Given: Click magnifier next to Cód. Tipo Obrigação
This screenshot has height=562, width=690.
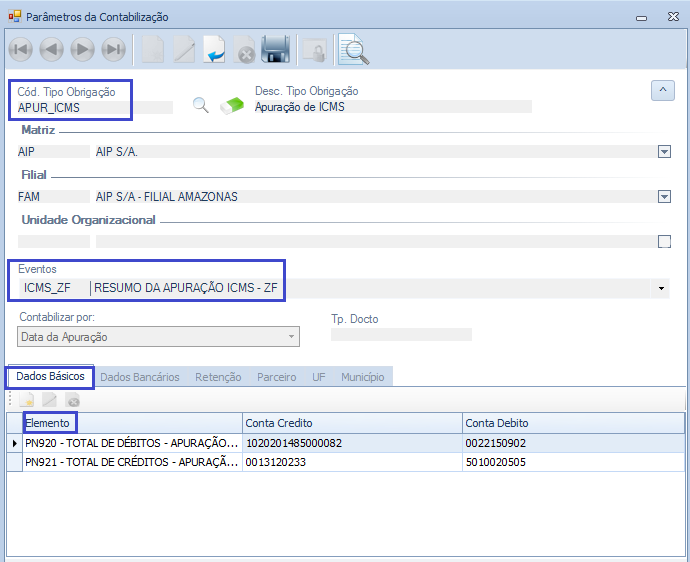Looking at the screenshot, I should pos(201,106).
